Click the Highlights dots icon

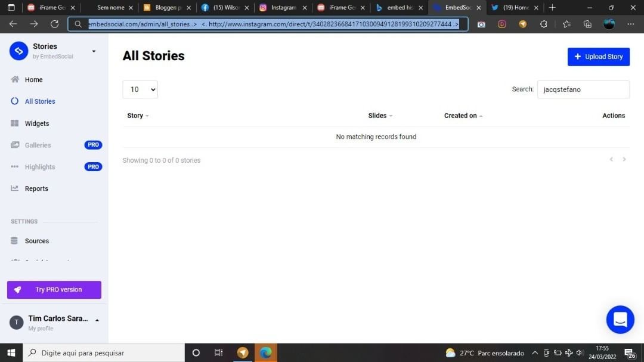pyautogui.click(x=15, y=166)
